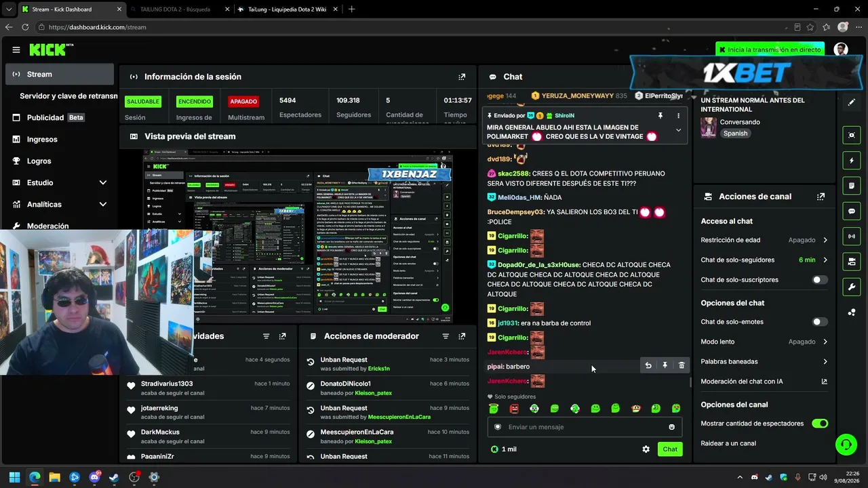
Task: Click the document icon in right sidebar
Action: tap(852, 186)
